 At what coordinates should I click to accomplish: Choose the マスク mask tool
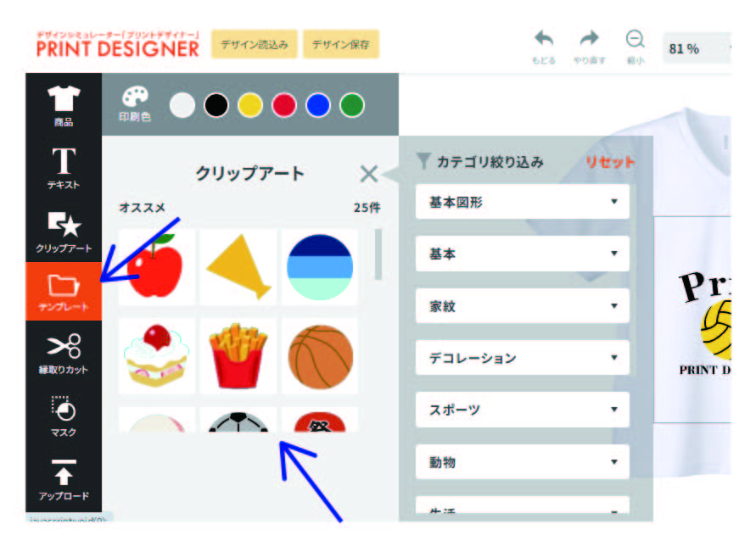(64, 416)
